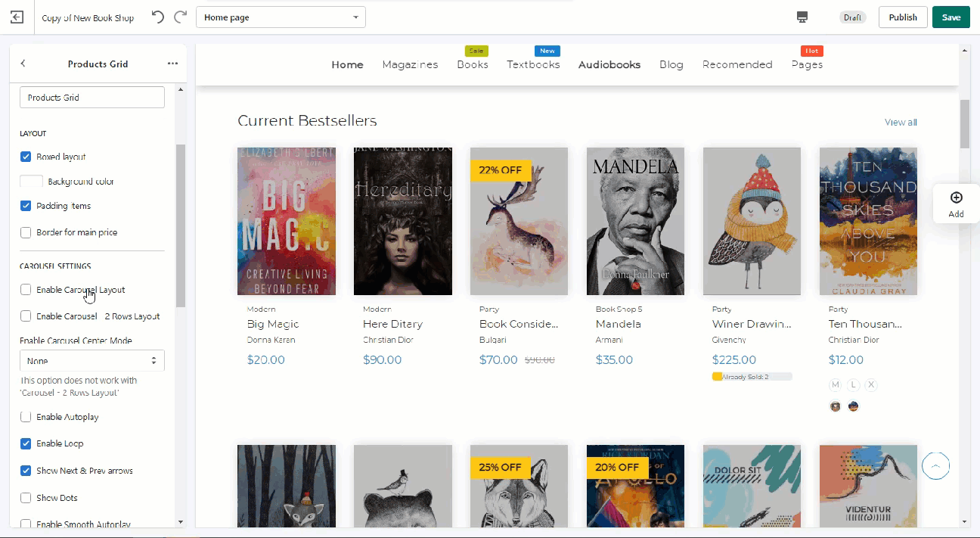Click the Givenchy vendor text

pos(729,341)
